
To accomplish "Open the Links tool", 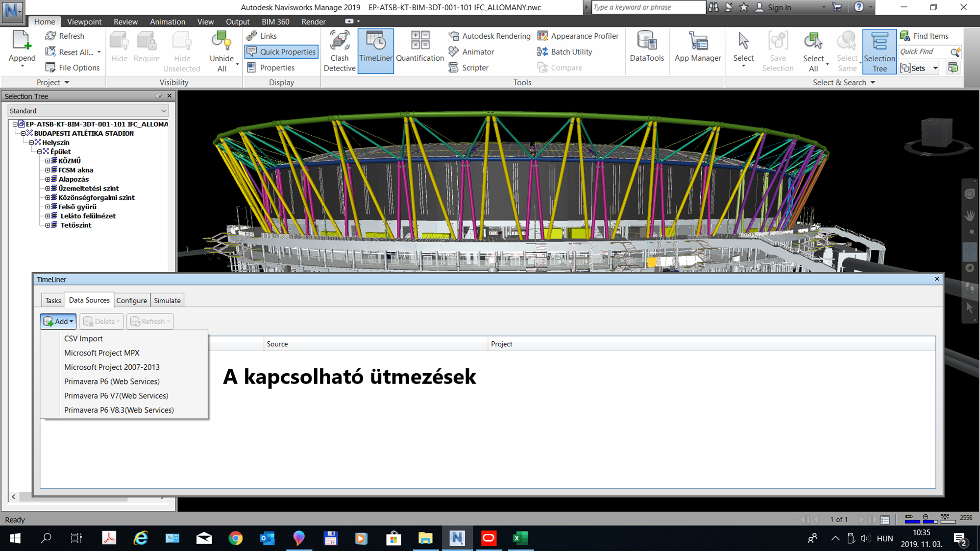I will [x=262, y=36].
